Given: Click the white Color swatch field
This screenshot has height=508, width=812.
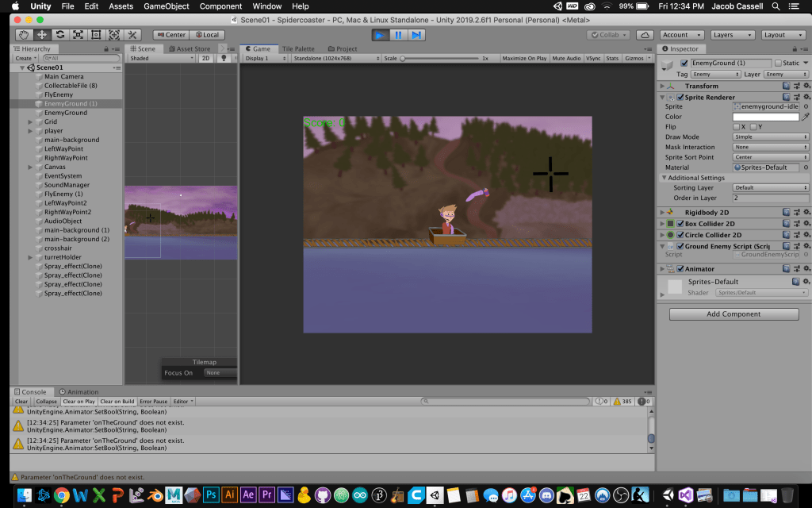Looking at the screenshot, I should (765, 117).
